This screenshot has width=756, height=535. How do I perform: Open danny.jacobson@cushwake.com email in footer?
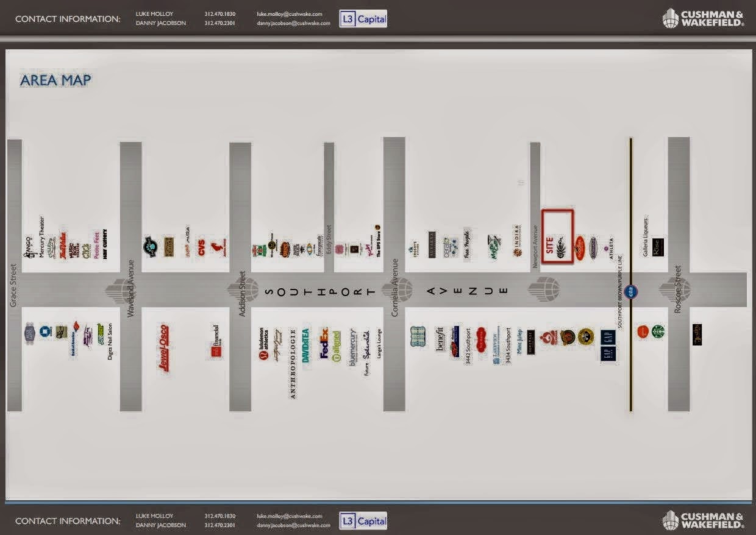[x=293, y=525]
